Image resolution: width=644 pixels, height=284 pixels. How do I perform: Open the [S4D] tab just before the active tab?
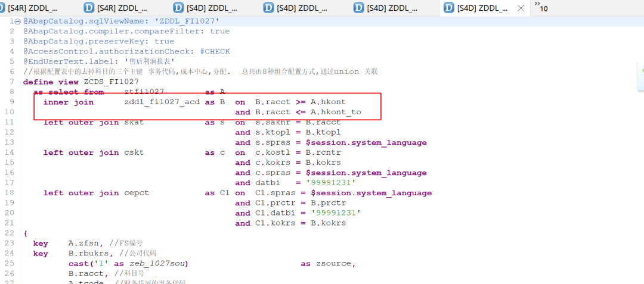(386, 8)
